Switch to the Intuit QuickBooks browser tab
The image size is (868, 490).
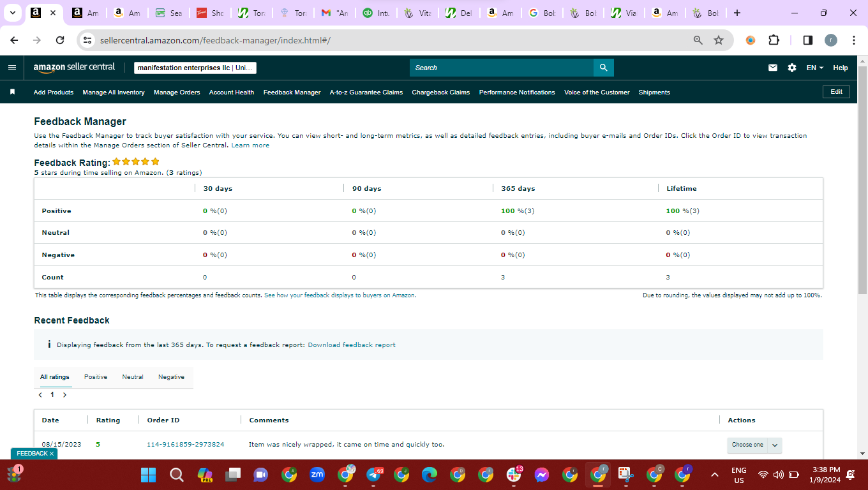tap(376, 13)
